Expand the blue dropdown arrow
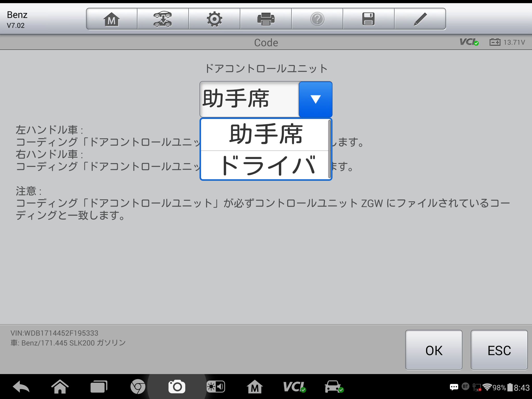Image resolution: width=532 pixels, height=399 pixels. (x=315, y=99)
